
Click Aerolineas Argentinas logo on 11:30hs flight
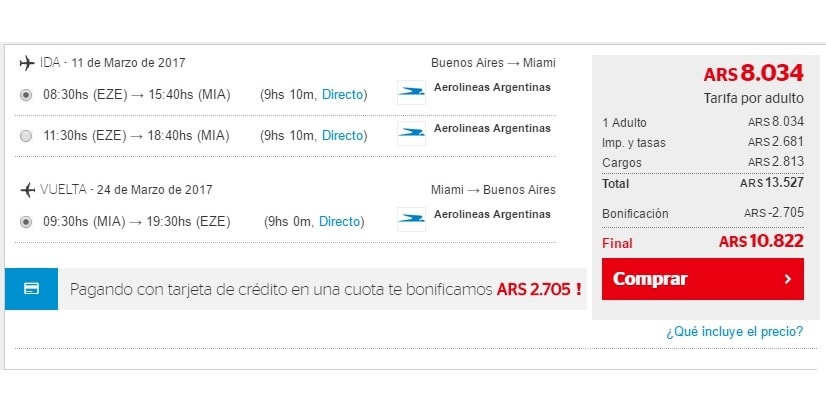411,134
